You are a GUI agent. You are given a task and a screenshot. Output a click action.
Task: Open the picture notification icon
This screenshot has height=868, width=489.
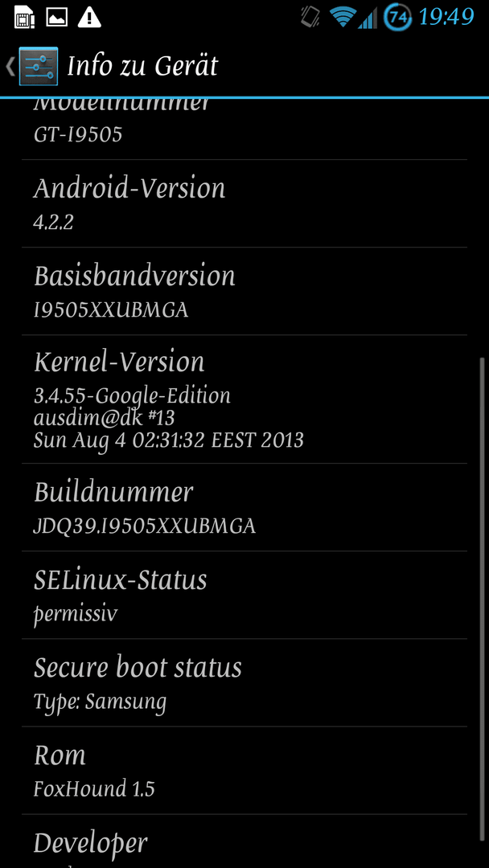click(56, 18)
